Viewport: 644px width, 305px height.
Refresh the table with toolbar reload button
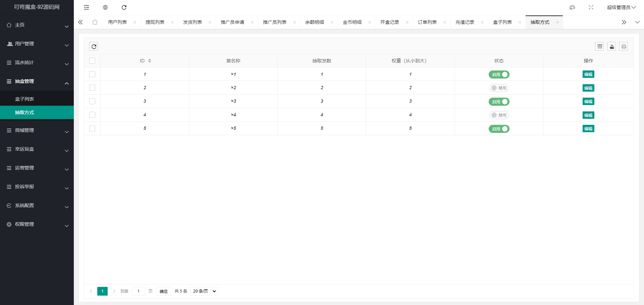pos(94,46)
